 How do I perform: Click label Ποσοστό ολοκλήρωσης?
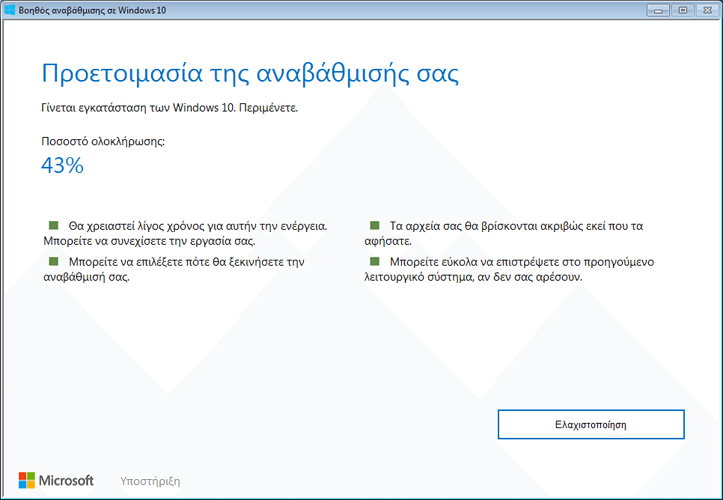(103, 141)
